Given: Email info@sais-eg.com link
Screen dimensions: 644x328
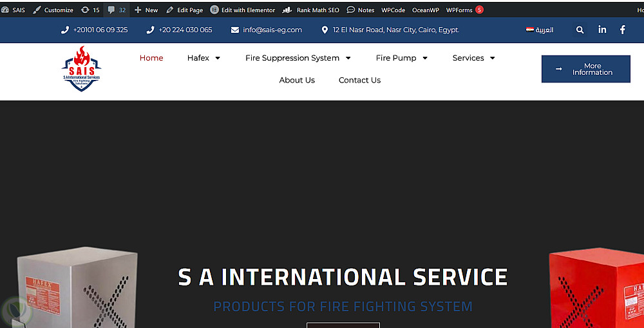Looking at the screenshot, I should click(x=272, y=30).
